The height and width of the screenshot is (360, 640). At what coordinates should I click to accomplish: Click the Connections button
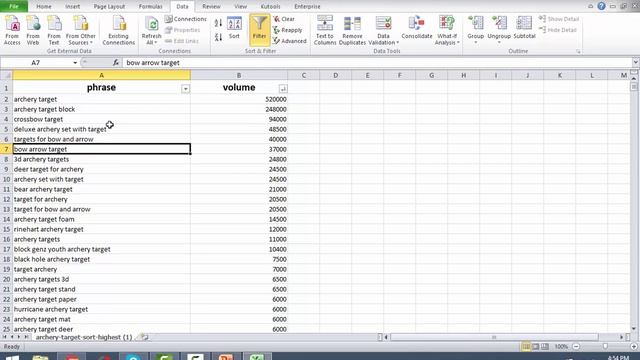(185, 19)
